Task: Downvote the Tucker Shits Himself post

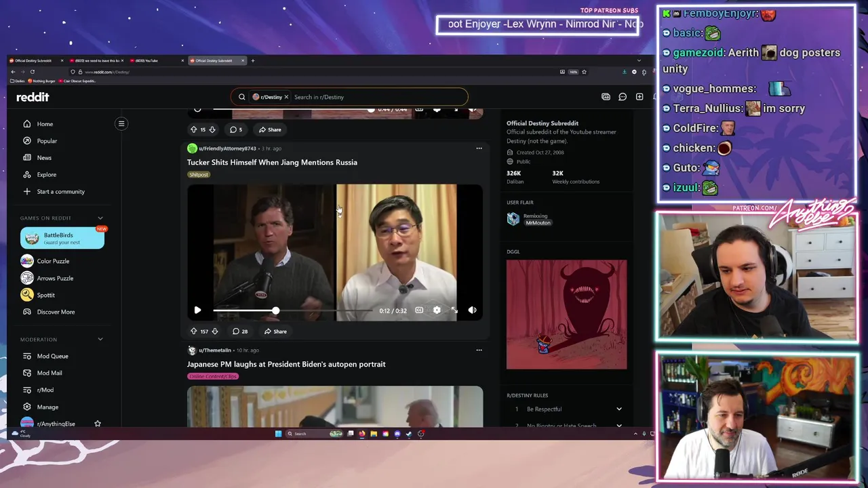Action: click(x=215, y=331)
